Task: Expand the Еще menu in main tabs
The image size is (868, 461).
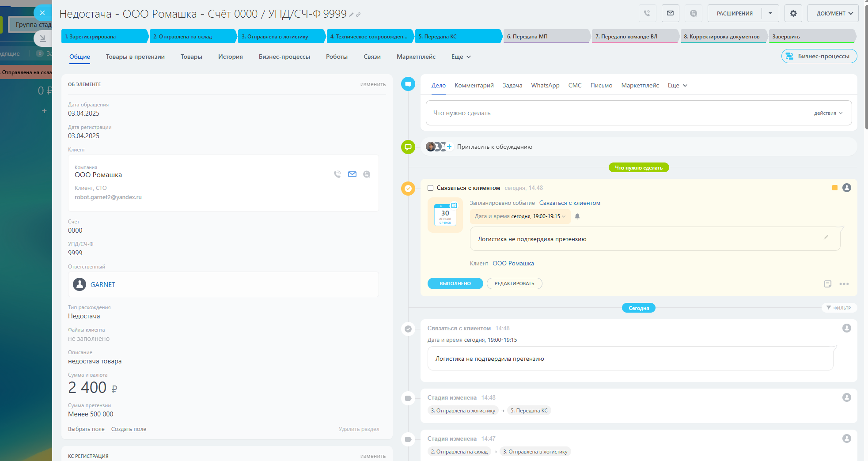Action: pyautogui.click(x=461, y=57)
